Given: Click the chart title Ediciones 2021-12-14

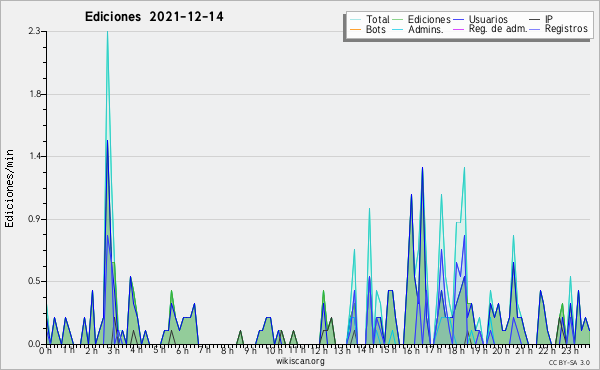Looking at the screenshot, I should (x=154, y=17).
